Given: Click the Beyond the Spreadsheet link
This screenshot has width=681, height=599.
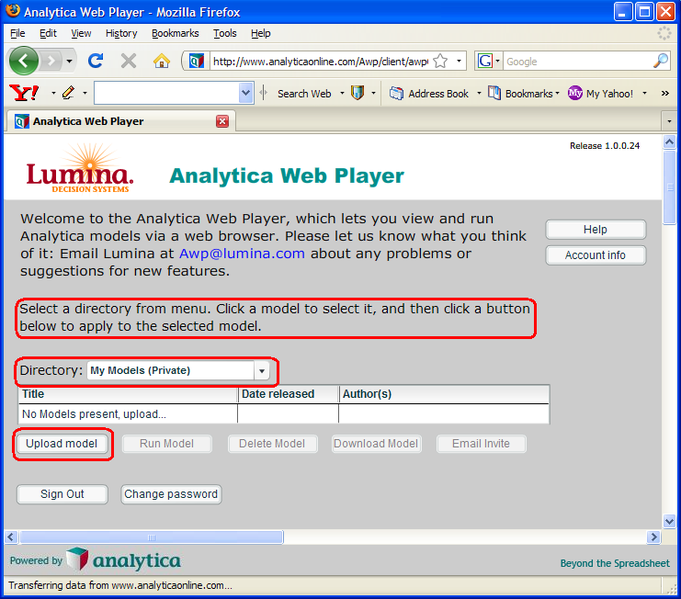Looking at the screenshot, I should point(615,563).
